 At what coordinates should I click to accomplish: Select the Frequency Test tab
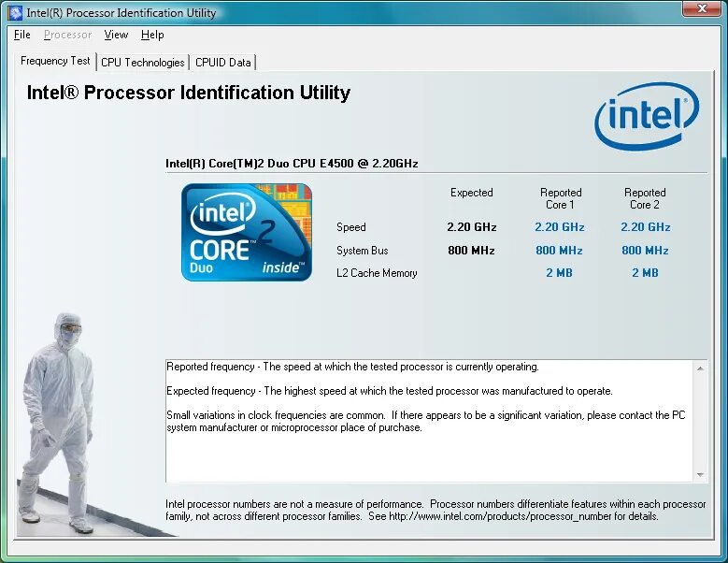(x=55, y=61)
